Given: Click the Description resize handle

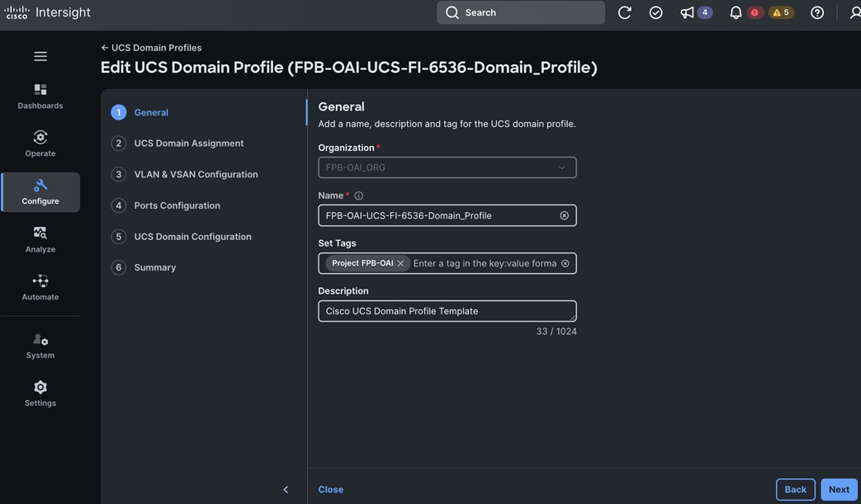Looking at the screenshot, I should pyautogui.click(x=573, y=318).
